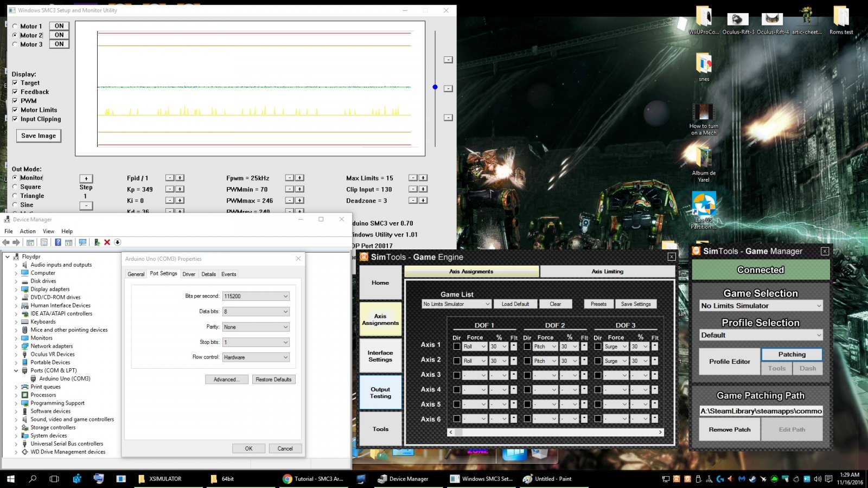Image resolution: width=868 pixels, height=488 pixels.
Task: Click the volume speaker tray icon
Action: pos(818,479)
